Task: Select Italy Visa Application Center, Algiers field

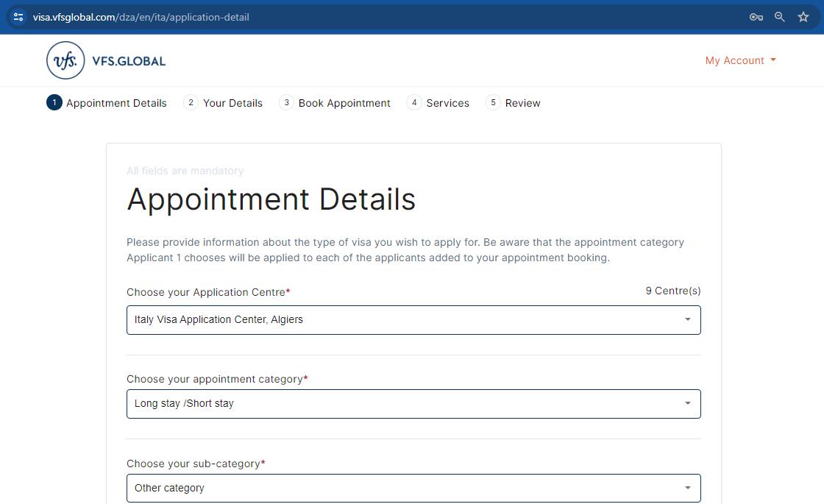Action: [413, 319]
